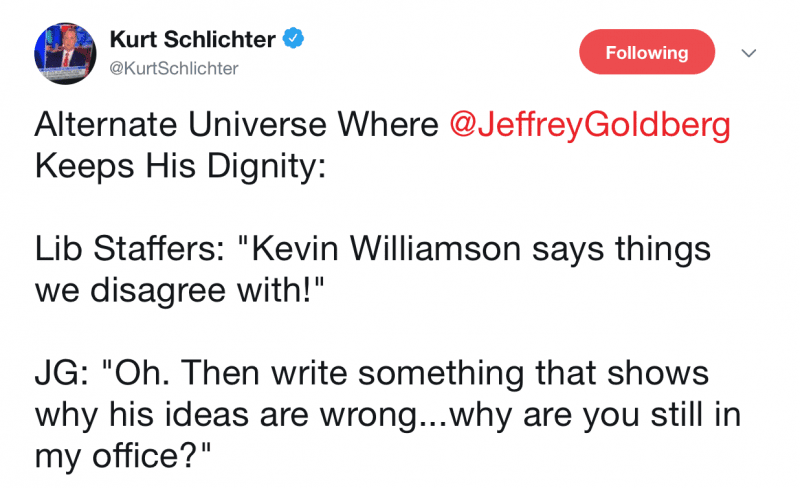800x488 pixels.
Task: Expand the tweet options chevron
Action: pos(747,53)
